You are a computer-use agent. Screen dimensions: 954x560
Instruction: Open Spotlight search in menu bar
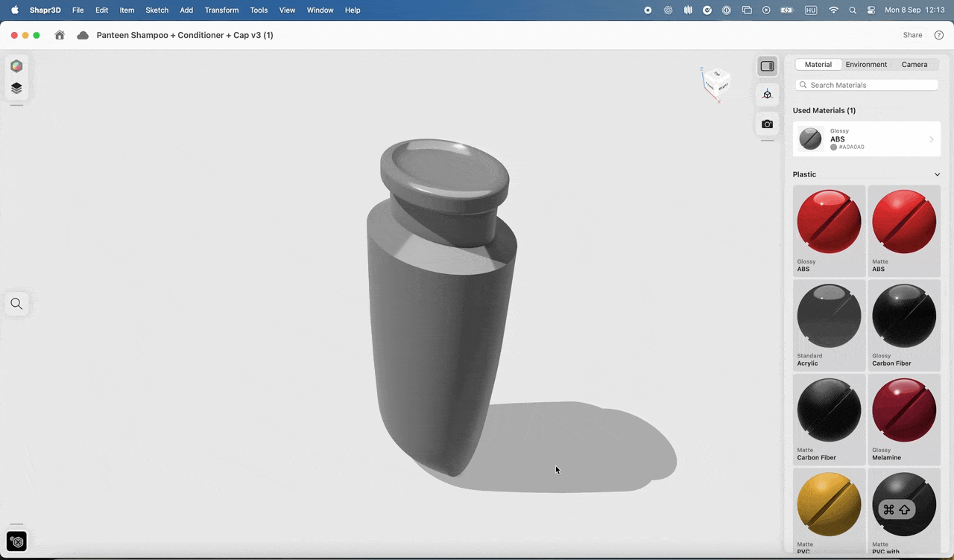(x=853, y=10)
